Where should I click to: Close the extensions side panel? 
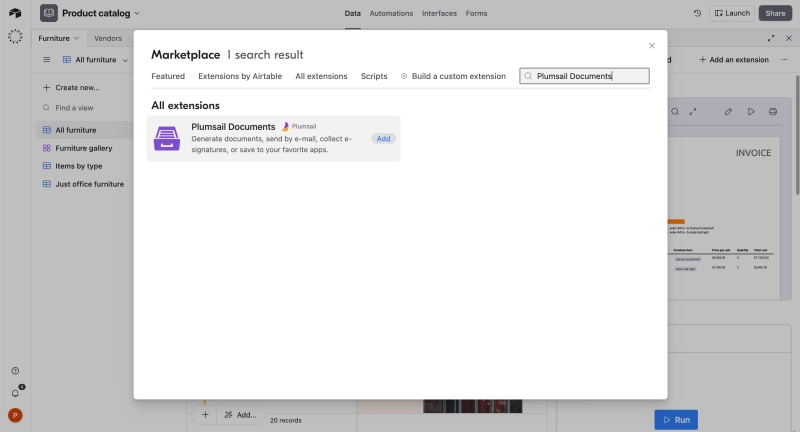789,38
